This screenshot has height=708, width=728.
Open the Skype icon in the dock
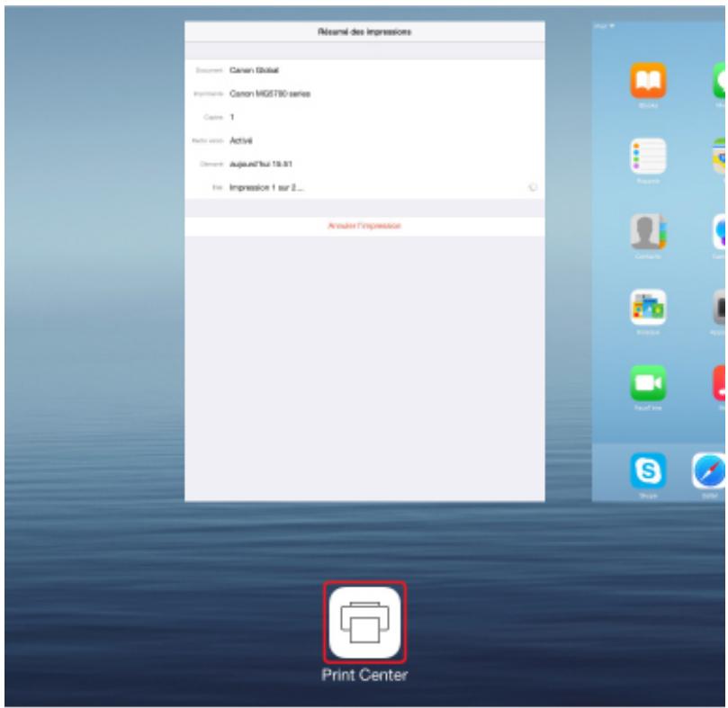point(648,471)
